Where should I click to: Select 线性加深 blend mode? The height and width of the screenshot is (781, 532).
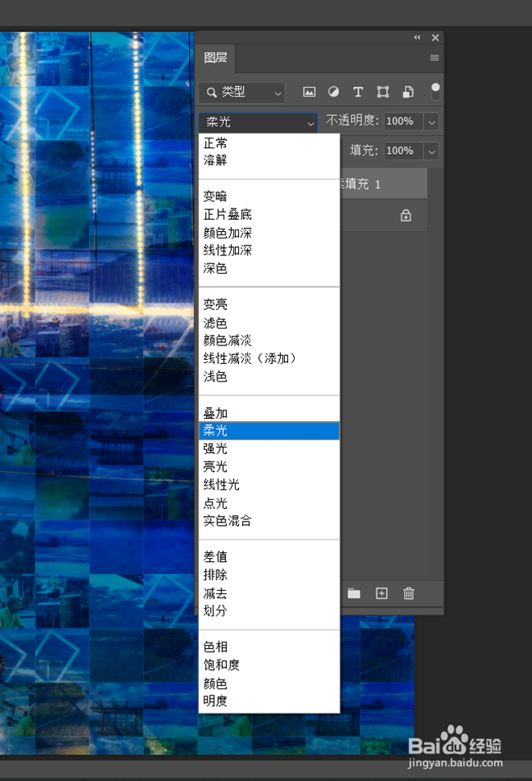pyautogui.click(x=270, y=250)
